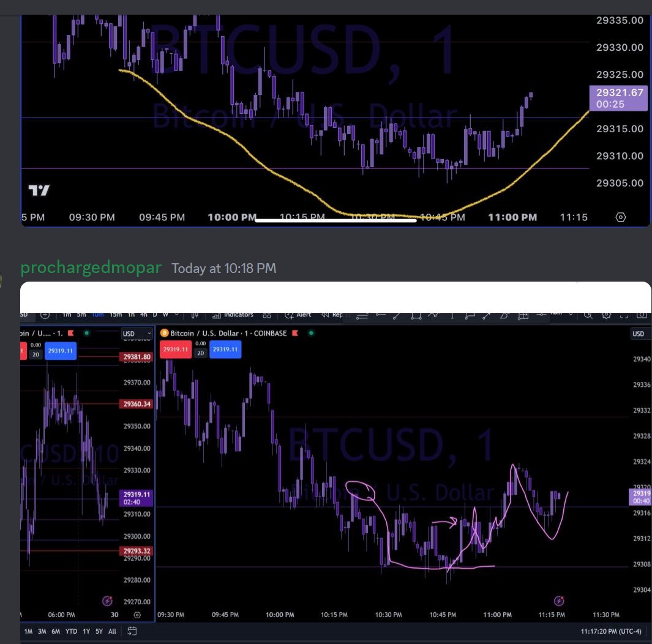Switch to 1h timeframe

point(132,315)
